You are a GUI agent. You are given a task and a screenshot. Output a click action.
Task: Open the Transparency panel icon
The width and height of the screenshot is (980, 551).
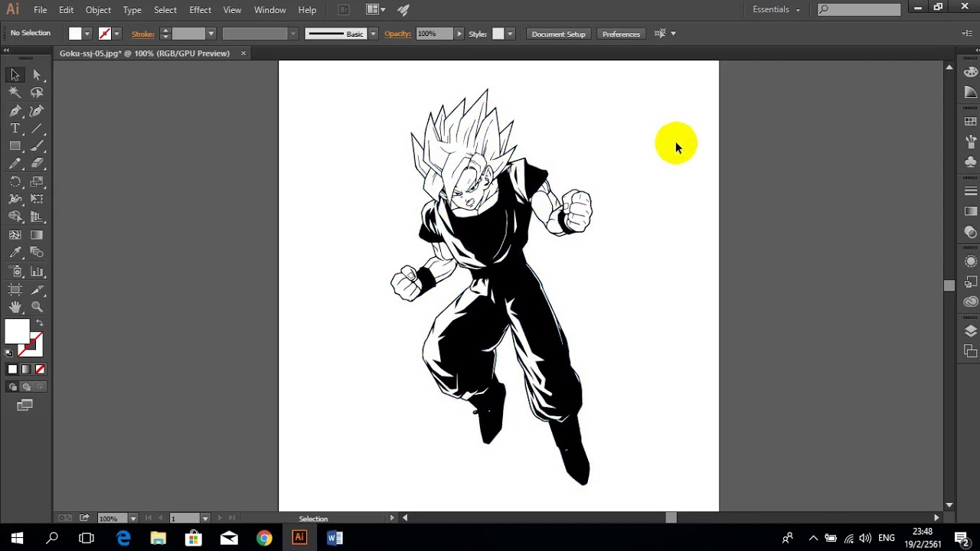(971, 232)
